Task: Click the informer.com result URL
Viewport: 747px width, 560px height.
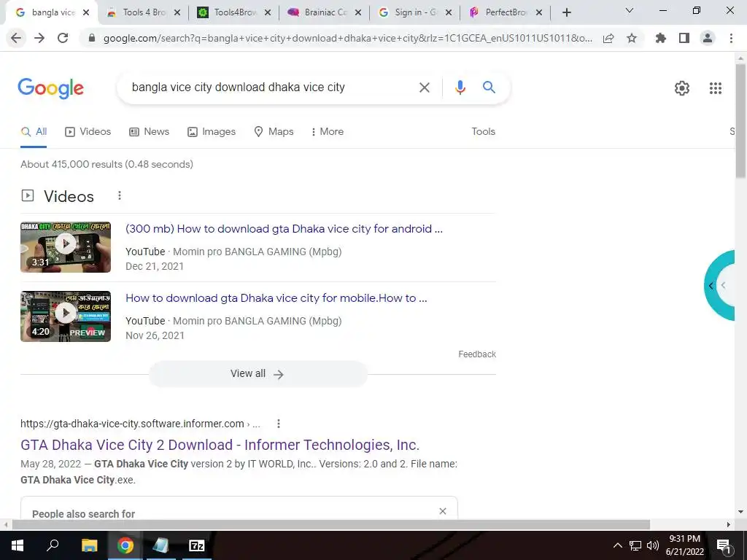Action: [x=140, y=424]
